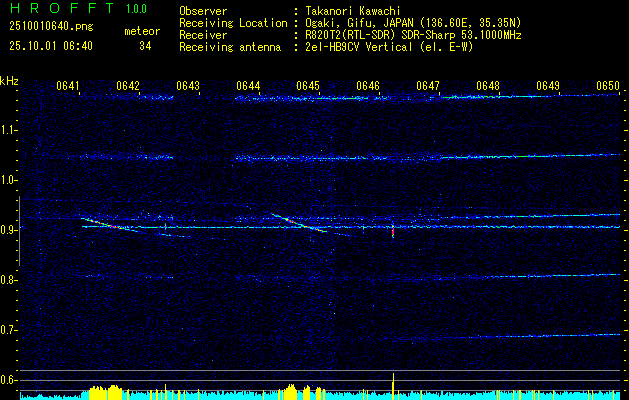Click the date stamp 25.10.01 06:40

coord(49,46)
